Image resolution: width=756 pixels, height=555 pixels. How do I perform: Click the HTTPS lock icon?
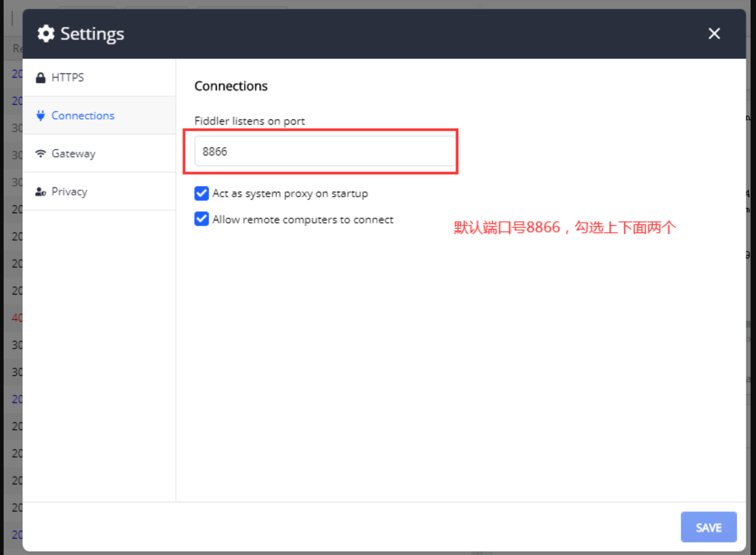[x=40, y=78]
